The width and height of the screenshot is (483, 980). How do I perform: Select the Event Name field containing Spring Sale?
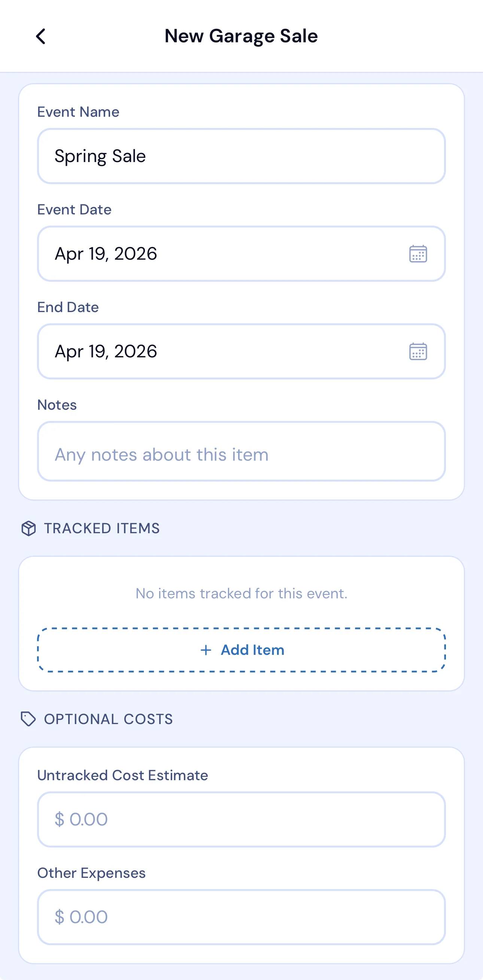click(241, 156)
